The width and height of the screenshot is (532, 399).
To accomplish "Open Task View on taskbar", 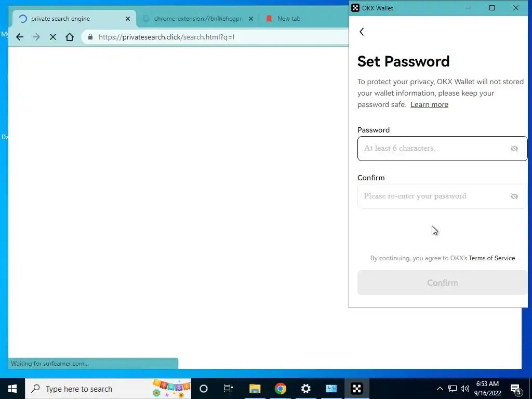I will click(x=229, y=389).
